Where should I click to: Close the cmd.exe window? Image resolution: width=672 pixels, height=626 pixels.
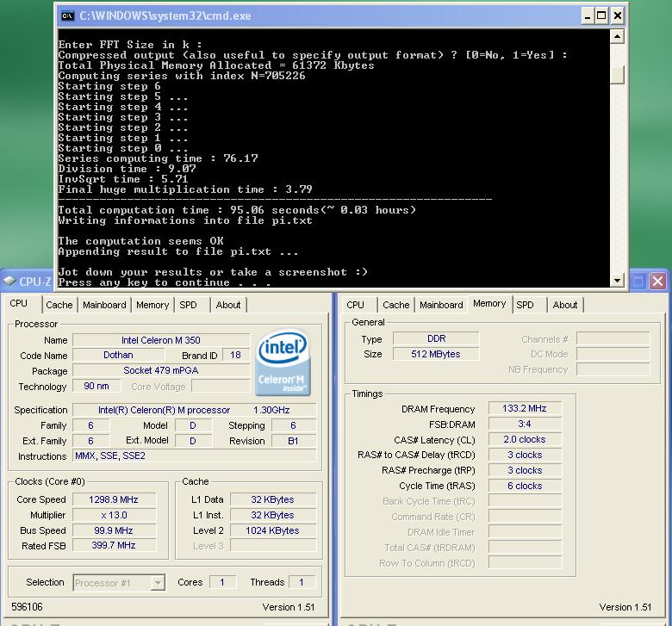pyautogui.click(x=617, y=16)
